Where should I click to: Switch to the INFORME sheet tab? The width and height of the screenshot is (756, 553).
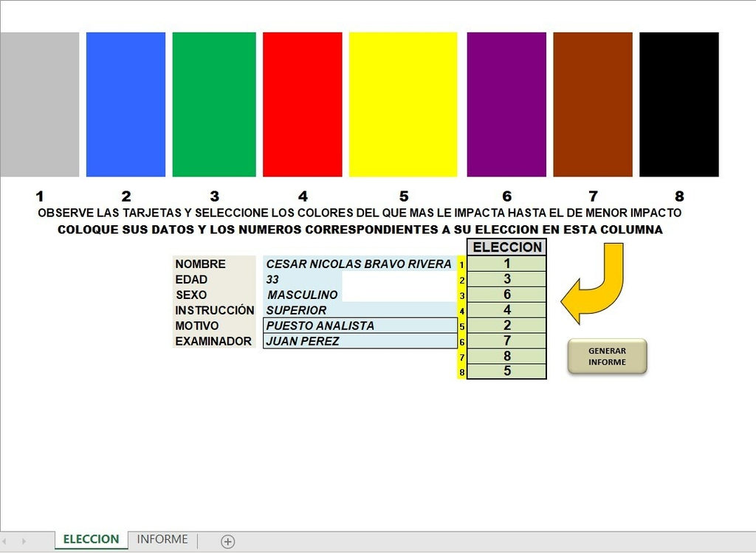[162, 539]
